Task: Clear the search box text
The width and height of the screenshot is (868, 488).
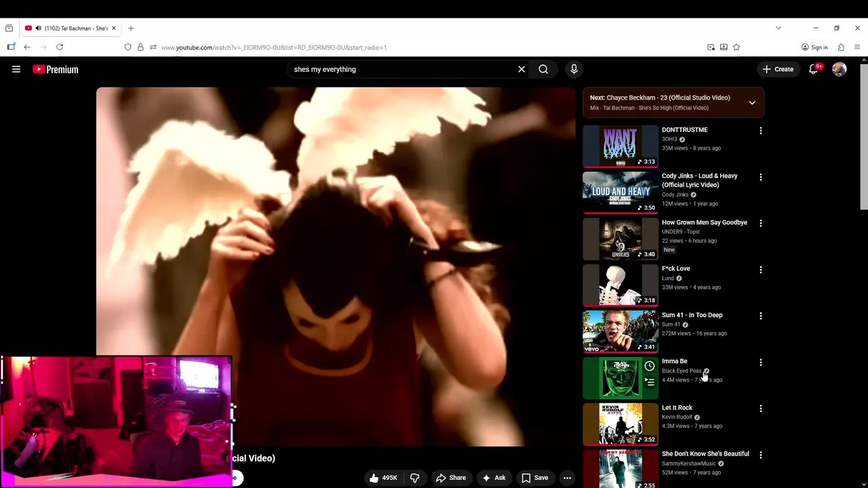Action: [x=521, y=69]
